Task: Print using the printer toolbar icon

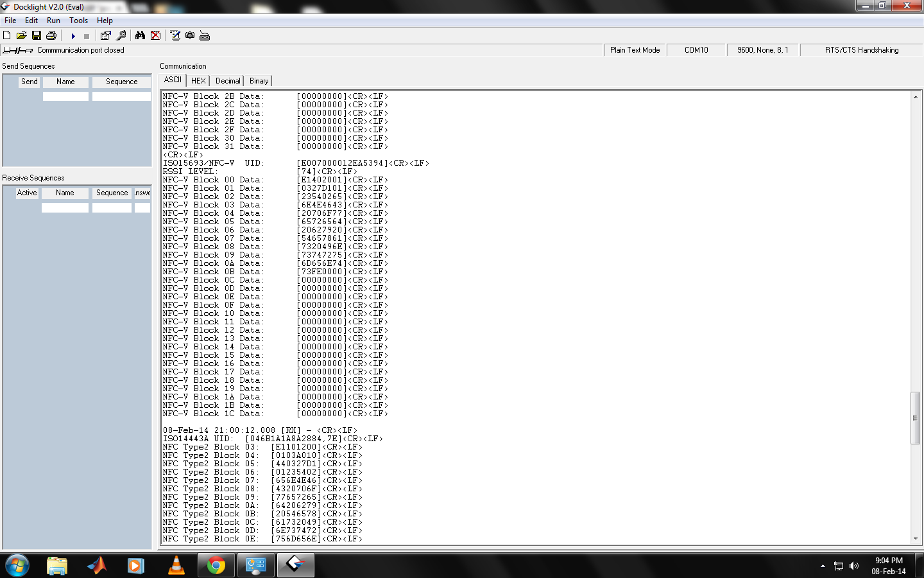Action: [51, 35]
